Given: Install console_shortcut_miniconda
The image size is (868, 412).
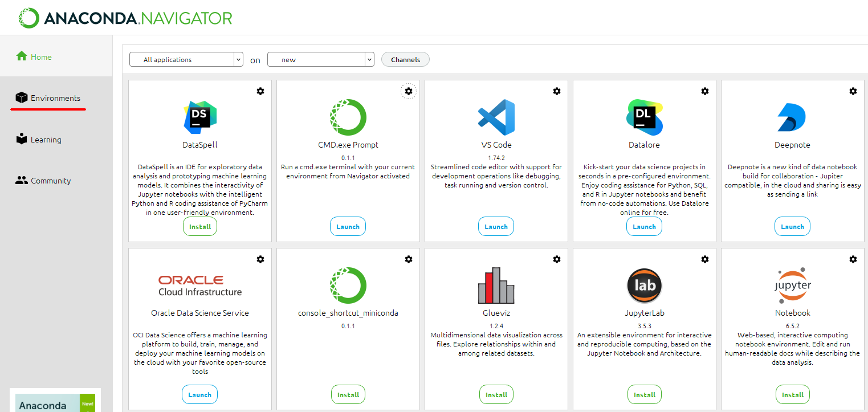Looking at the screenshot, I should pos(348,394).
